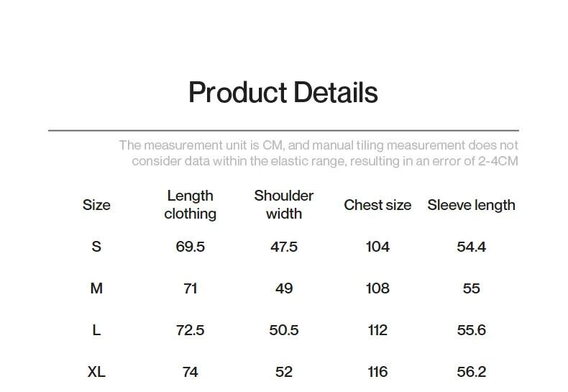Select the Sleeve length column header
Viewport: 568px width, 392px height.
click(471, 205)
